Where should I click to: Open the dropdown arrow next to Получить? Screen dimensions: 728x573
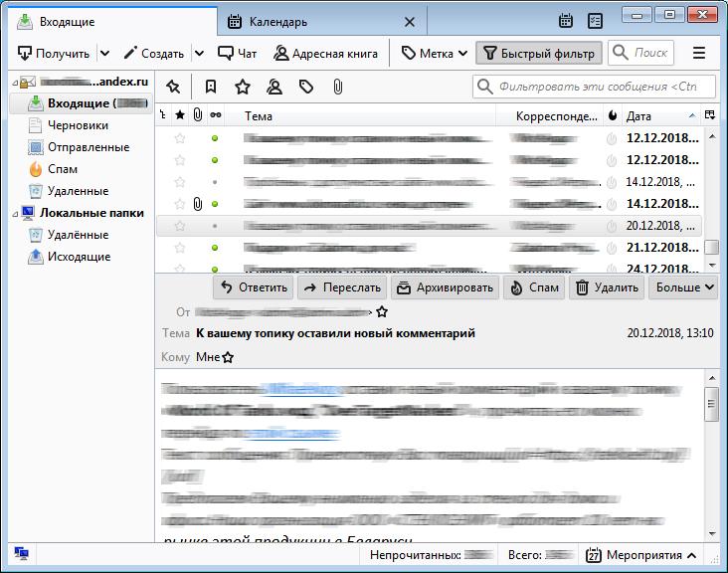coord(104,53)
